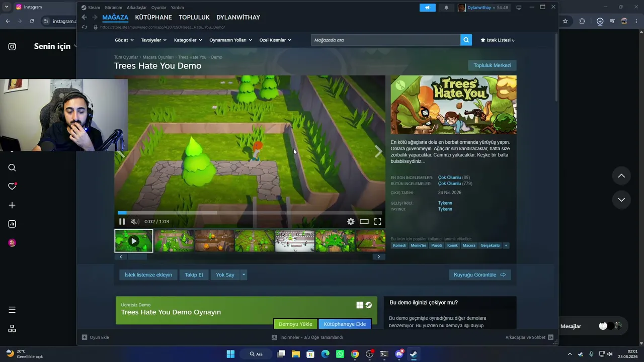
Task: Open Instagram hamburger more menu
Action: point(12,310)
